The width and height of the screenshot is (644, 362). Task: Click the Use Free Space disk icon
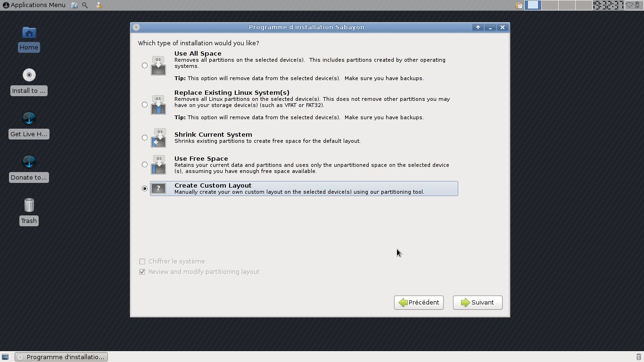click(158, 165)
